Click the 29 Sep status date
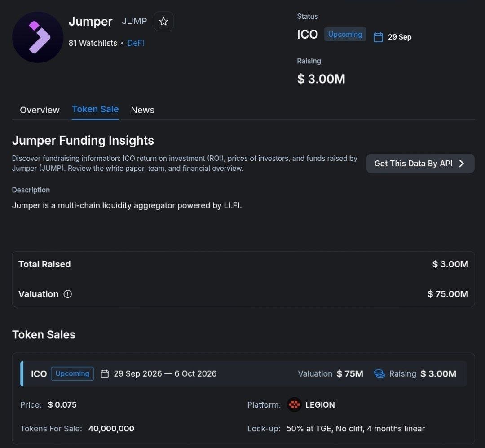The width and height of the screenshot is (485, 448). click(x=400, y=37)
